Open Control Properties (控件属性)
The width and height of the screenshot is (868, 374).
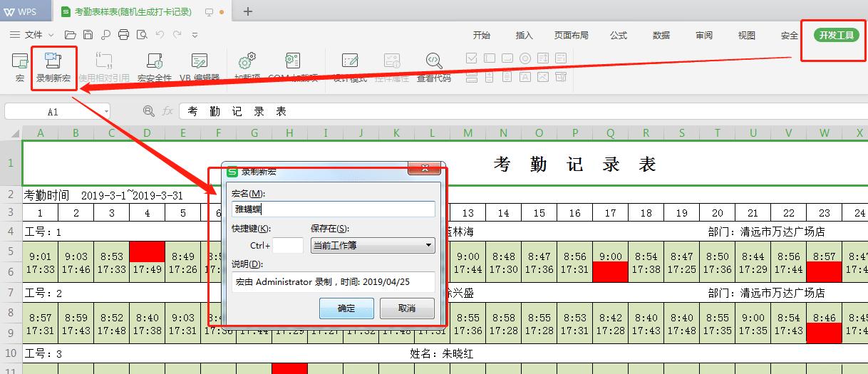click(392, 68)
